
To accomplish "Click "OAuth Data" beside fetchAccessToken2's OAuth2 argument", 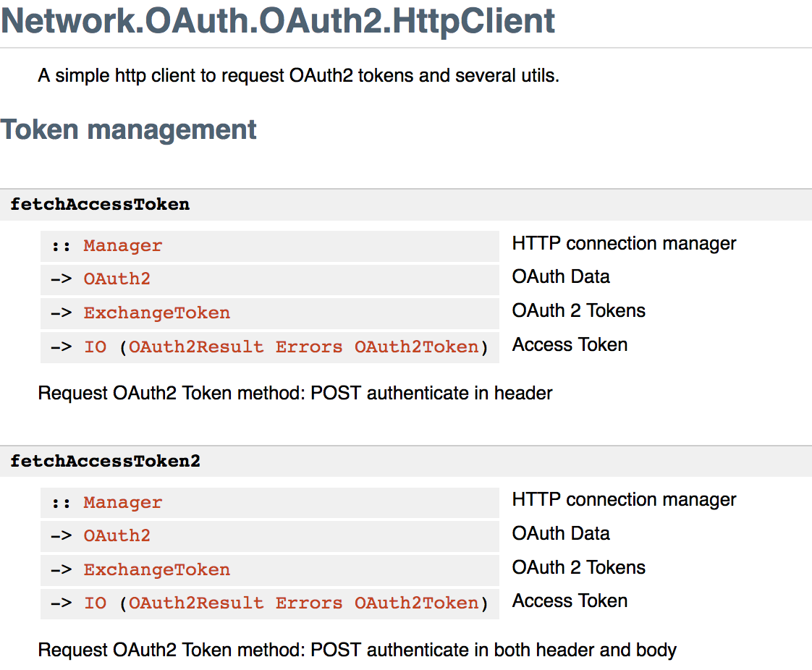I will point(561,533).
